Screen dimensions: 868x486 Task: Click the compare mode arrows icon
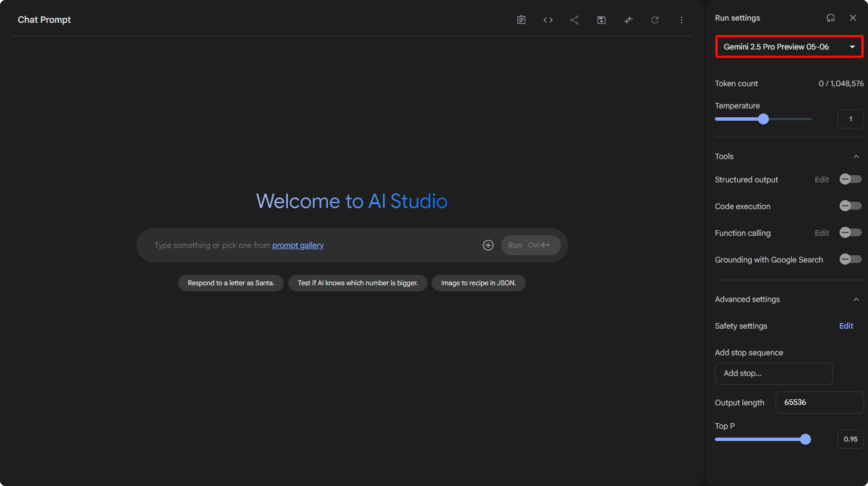[628, 20]
